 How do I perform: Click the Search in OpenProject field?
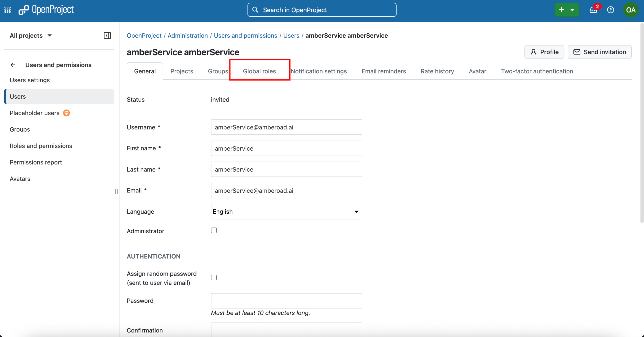pyautogui.click(x=322, y=10)
